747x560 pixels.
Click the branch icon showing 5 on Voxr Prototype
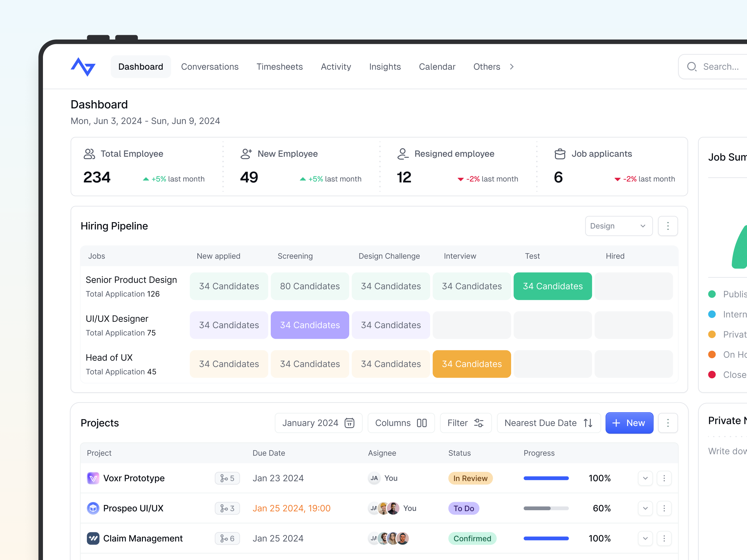point(227,478)
